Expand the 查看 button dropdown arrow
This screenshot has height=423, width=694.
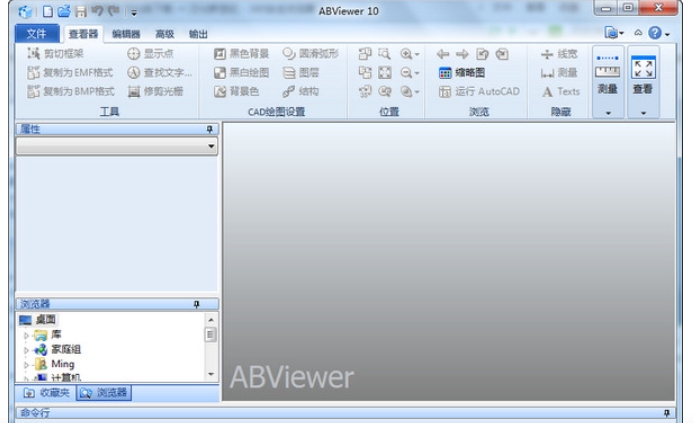pos(643,113)
